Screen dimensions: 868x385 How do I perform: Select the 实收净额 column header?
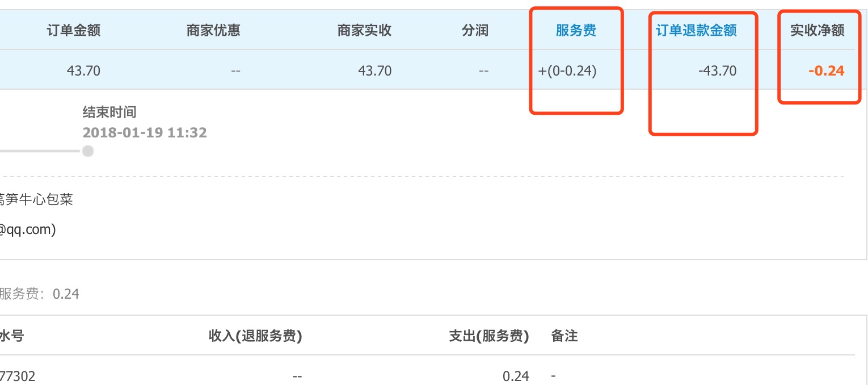[x=818, y=31]
